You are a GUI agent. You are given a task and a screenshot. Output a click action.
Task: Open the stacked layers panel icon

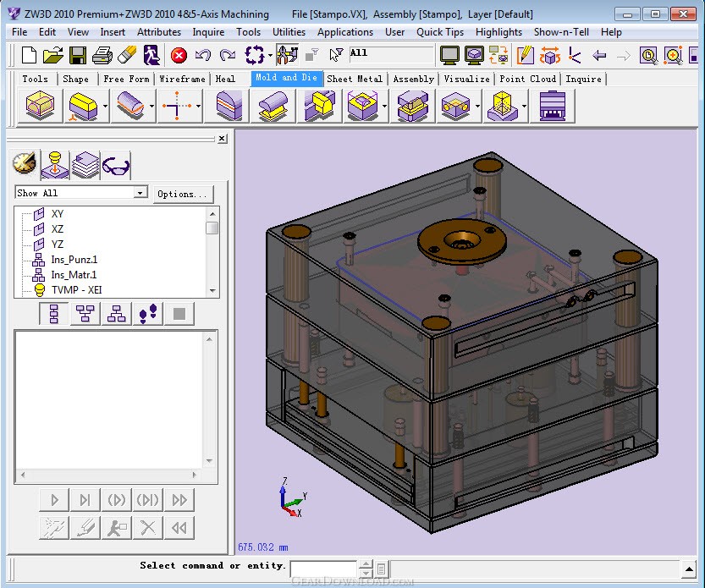[85, 165]
